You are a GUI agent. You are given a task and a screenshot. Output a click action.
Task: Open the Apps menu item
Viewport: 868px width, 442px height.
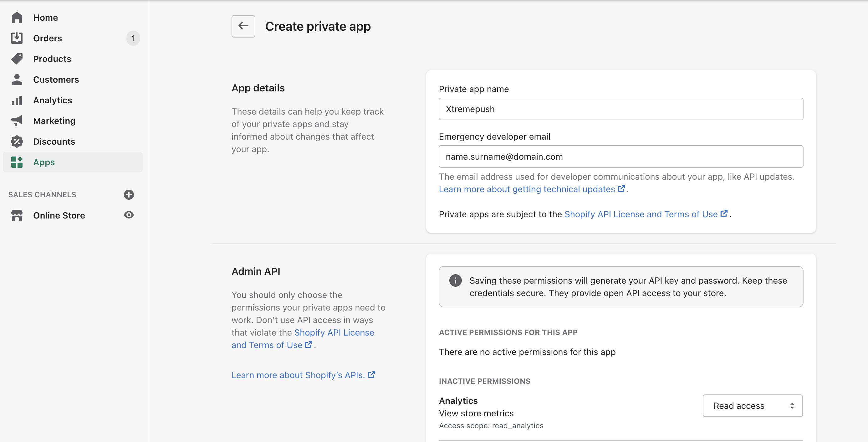[44, 162]
